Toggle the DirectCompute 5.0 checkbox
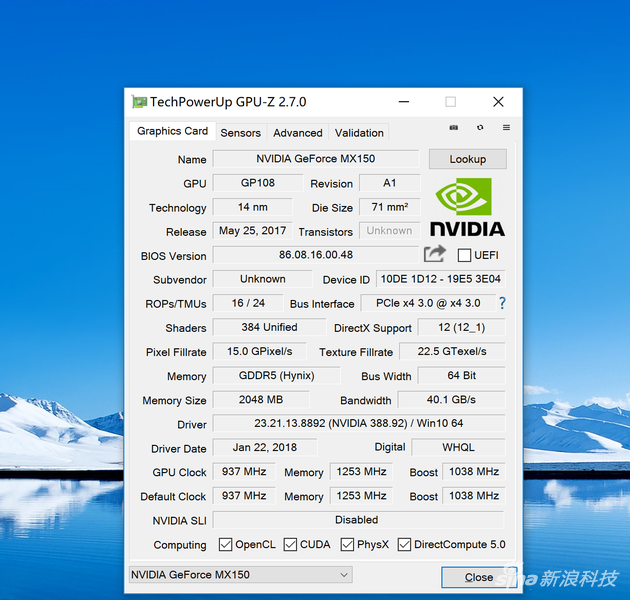Image resolution: width=630 pixels, height=600 pixels. click(405, 545)
